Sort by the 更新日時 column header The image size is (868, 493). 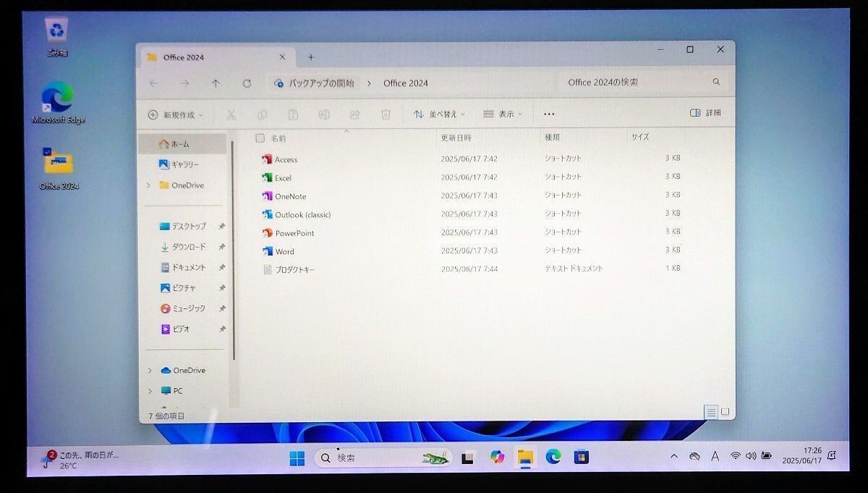456,138
